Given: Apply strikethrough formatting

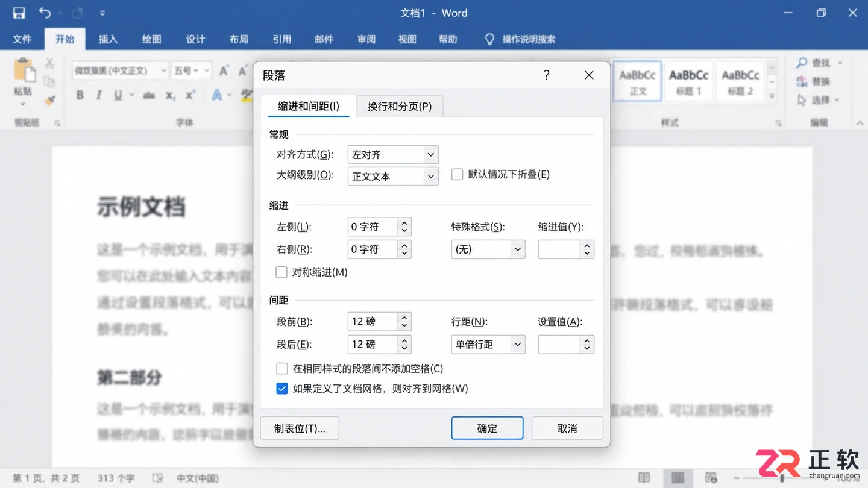Looking at the screenshot, I should [x=149, y=95].
